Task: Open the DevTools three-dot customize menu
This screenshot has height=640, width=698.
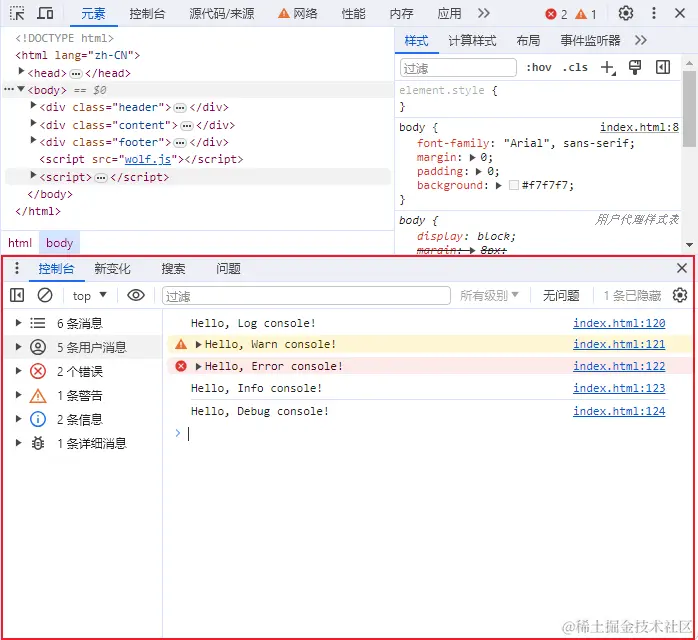Action: pos(653,13)
